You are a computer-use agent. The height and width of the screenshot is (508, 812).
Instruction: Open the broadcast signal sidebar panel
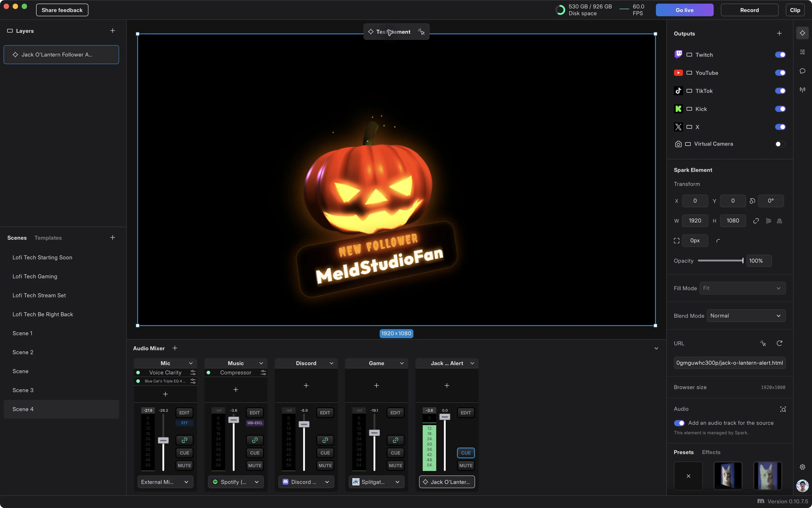[802, 90]
